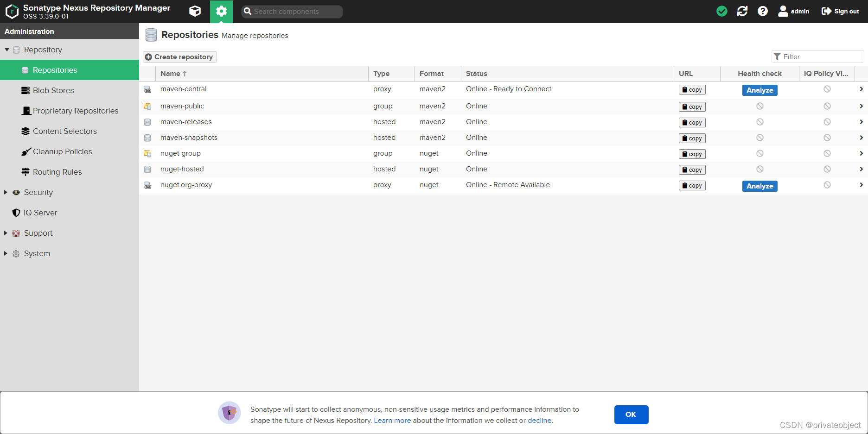
Task: Analyze the nuget.org-proxy repository
Action: click(x=759, y=186)
